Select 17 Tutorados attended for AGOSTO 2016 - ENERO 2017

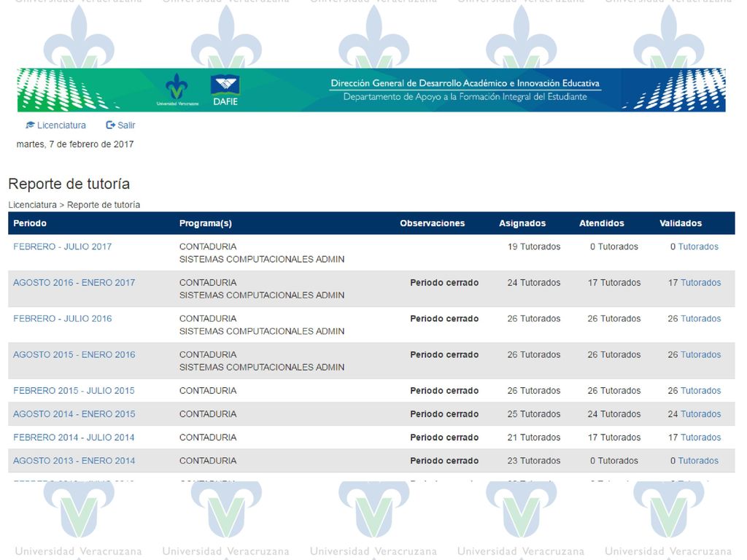point(614,283)
